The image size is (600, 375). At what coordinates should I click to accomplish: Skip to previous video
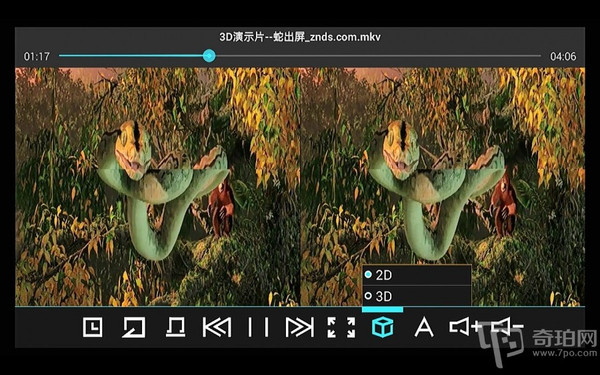(x=217, y=328)
